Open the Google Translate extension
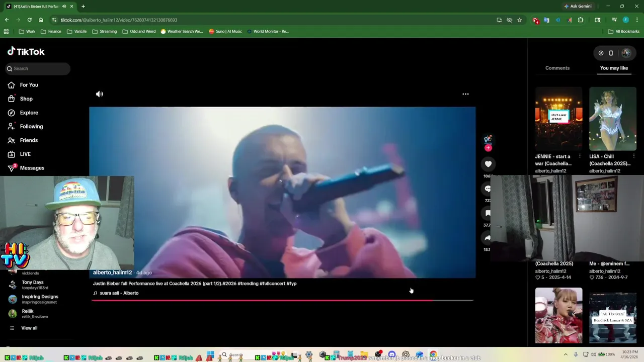This screenshot has height=362, width=644. tap(546, 20)
